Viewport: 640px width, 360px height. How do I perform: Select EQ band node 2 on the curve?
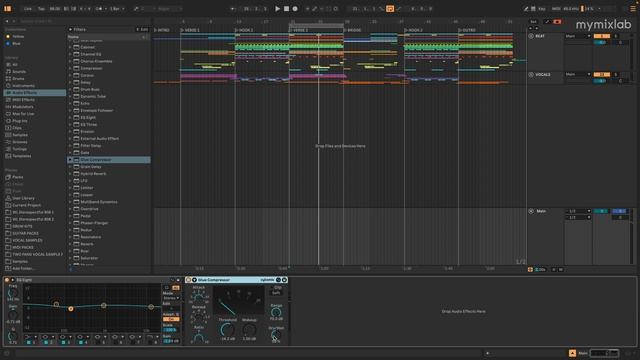tap(71, 309)
